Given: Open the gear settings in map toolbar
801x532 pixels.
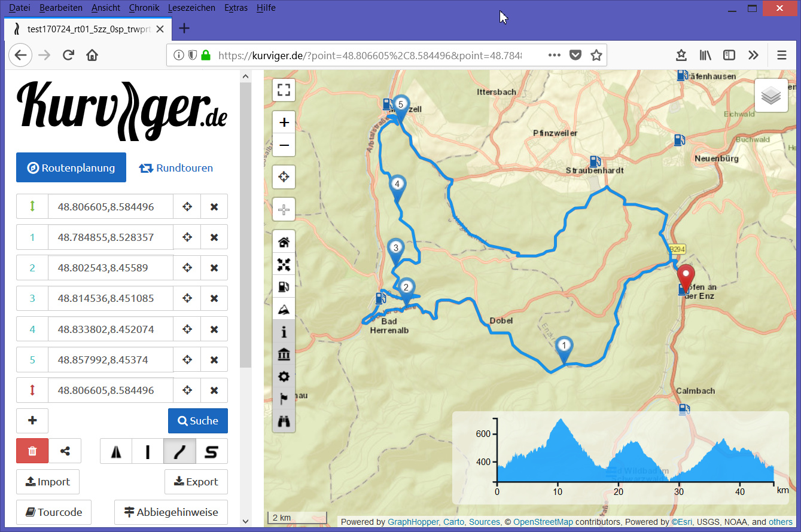Looking at the screenshot, I should 284,377.
